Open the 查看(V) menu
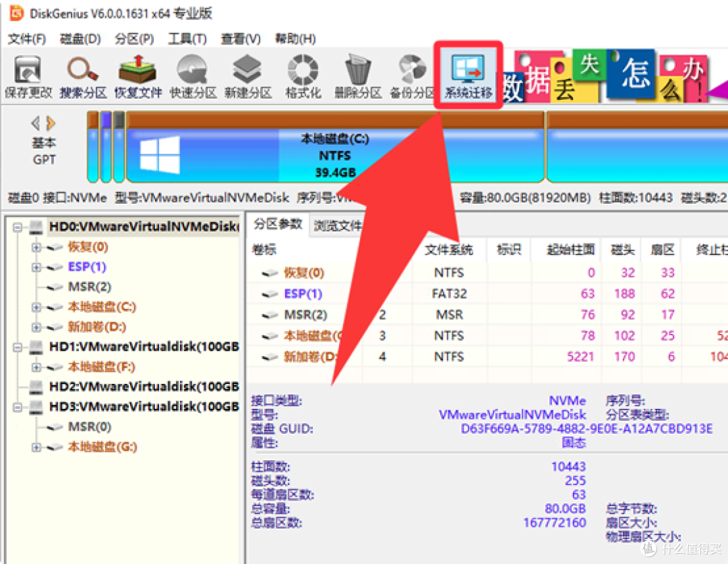728x564 pixels. [241, 38]
